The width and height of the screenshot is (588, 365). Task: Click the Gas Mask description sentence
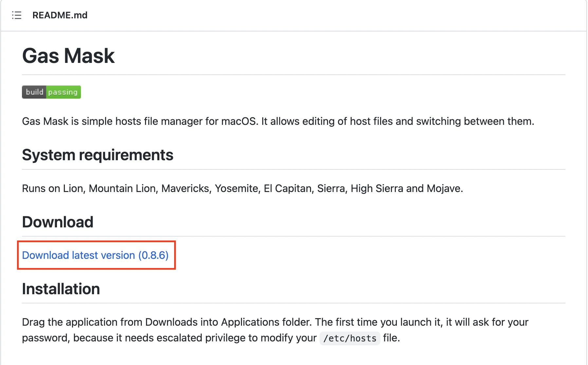(x=278, y=121)
